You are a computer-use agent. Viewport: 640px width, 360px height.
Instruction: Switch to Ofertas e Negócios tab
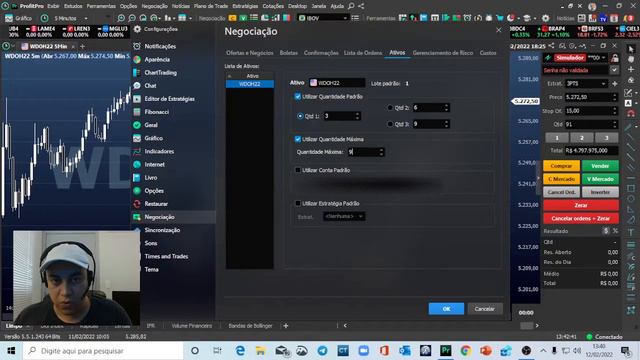click(x=250, y=53)
